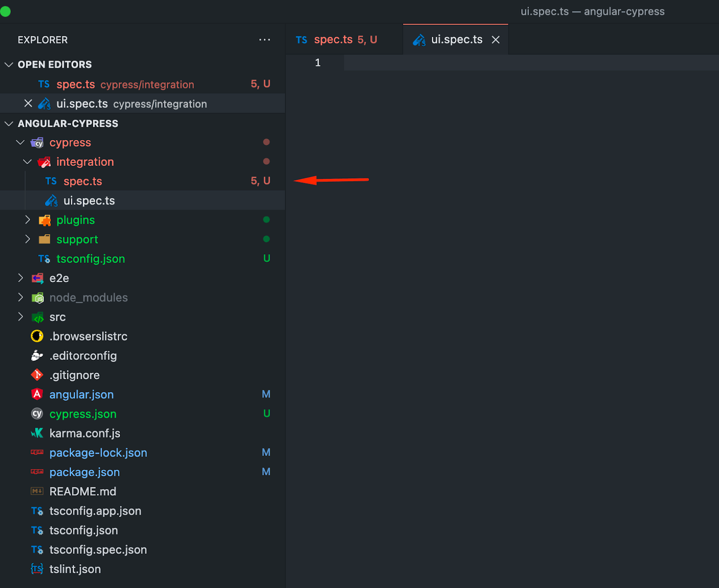Click TS icon of spec.ts in integration folder
Viewport: 719px width, 588px height.
tap(51, 181)
